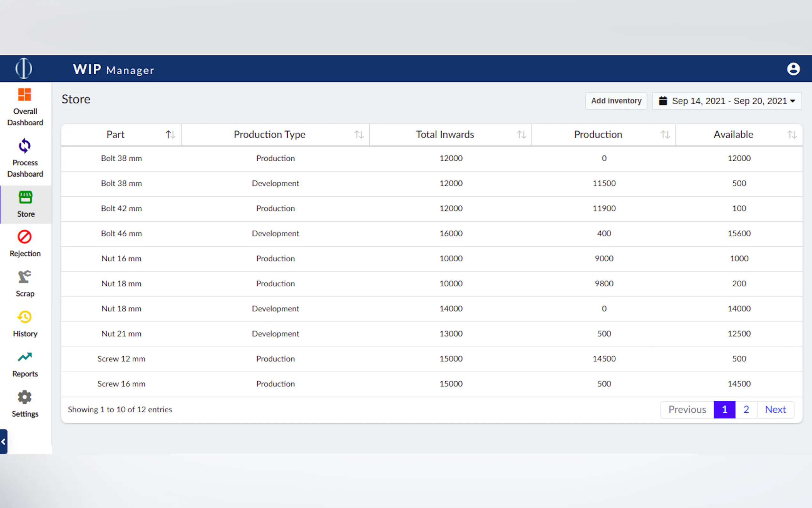This screenshot has width=812, height=508.
Task: Click the WIP Manager logo icon
Action: tap(24, 68)
